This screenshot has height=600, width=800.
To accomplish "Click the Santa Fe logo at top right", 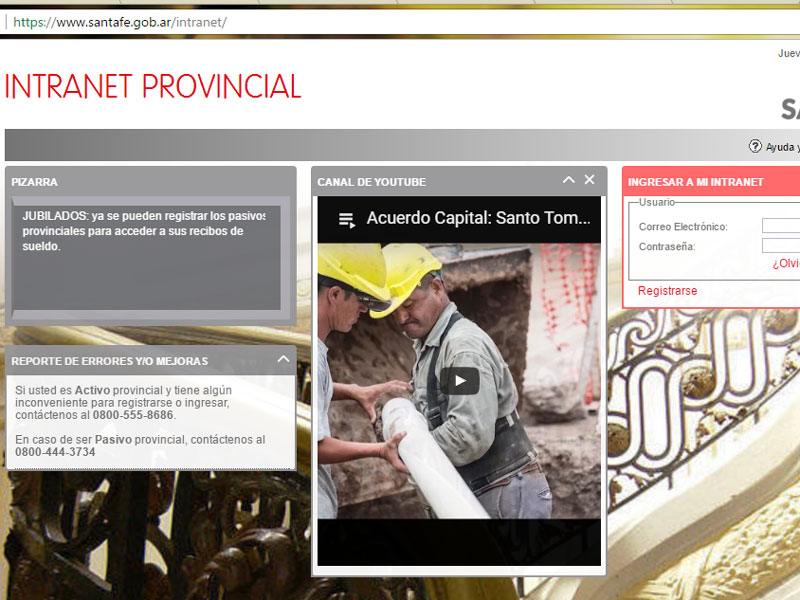I will pyautogui.click(x=790, y=108).
